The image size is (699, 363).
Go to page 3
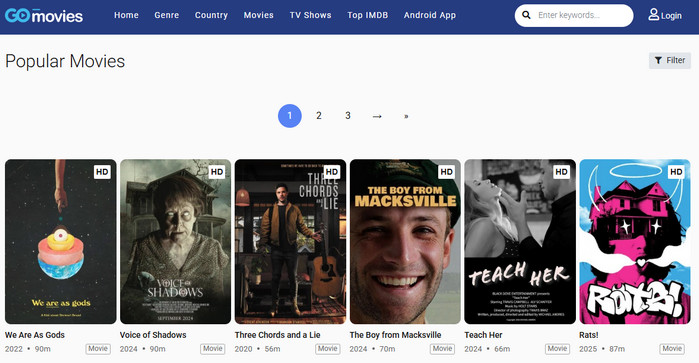tap(348, 116)
